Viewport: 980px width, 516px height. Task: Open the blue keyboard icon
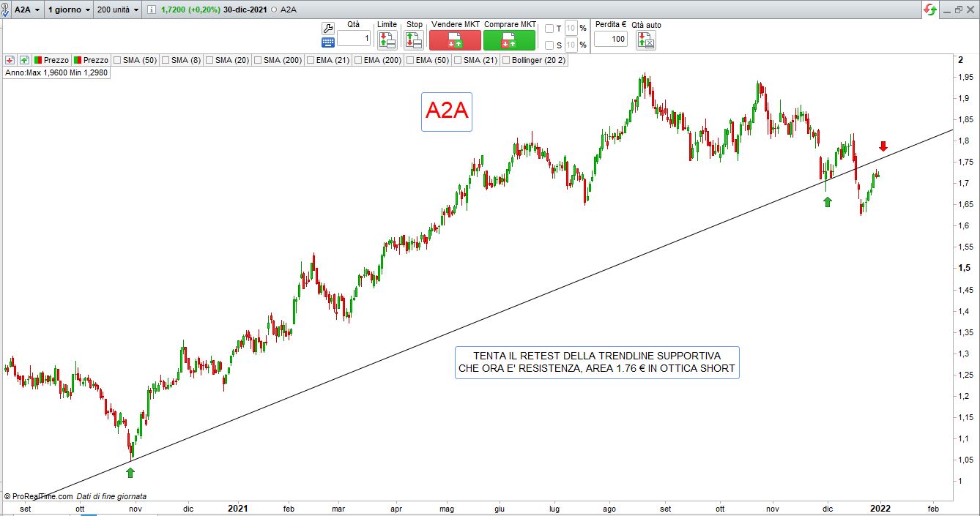pyautogui.click(x=327, y=42)
